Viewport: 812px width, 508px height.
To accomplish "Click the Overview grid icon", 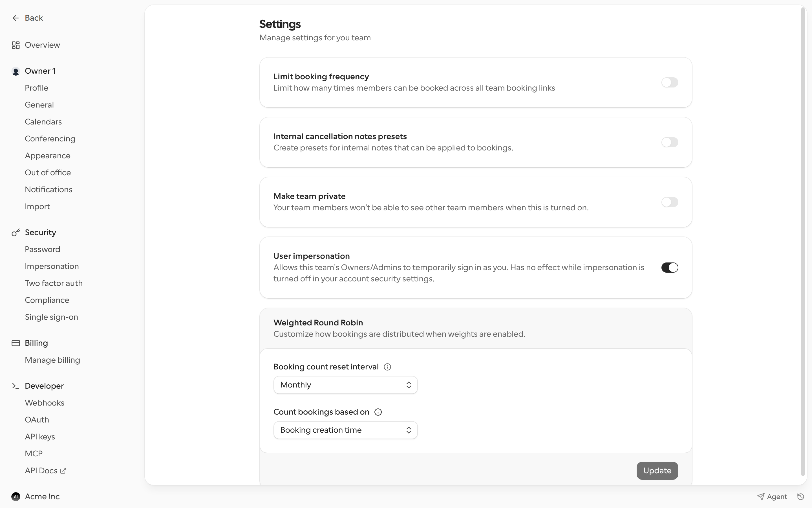I will (x=16, y=45).
